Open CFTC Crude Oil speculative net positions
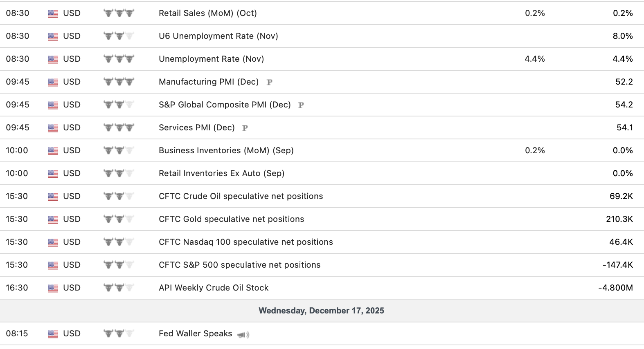Screen dimensions: 644x349 click(241, 196)
